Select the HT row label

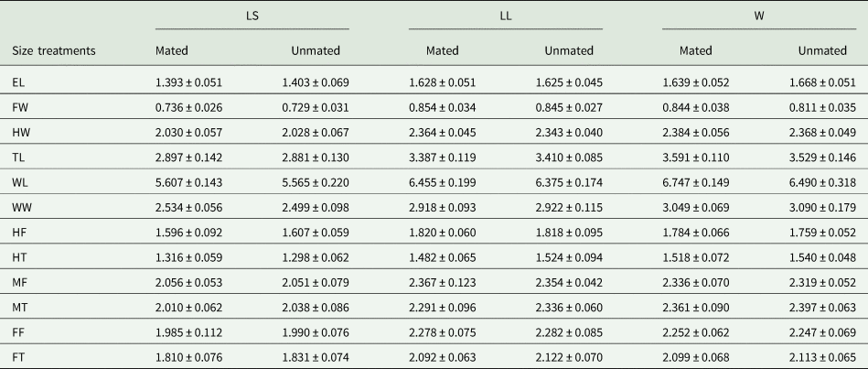click(20, 257)
